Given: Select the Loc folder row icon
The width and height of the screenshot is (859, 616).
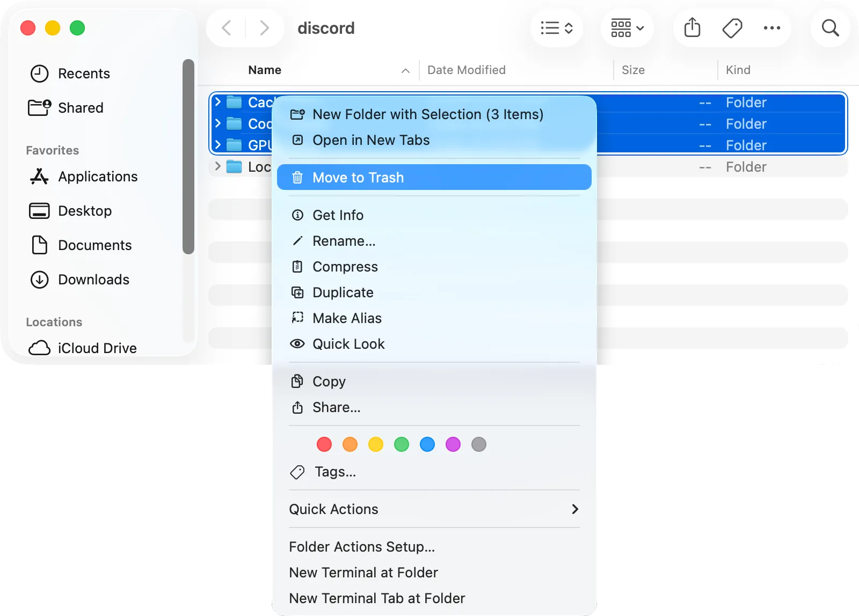Looking at the screenshot, I should pyautogui.click(x=234, y=167).
